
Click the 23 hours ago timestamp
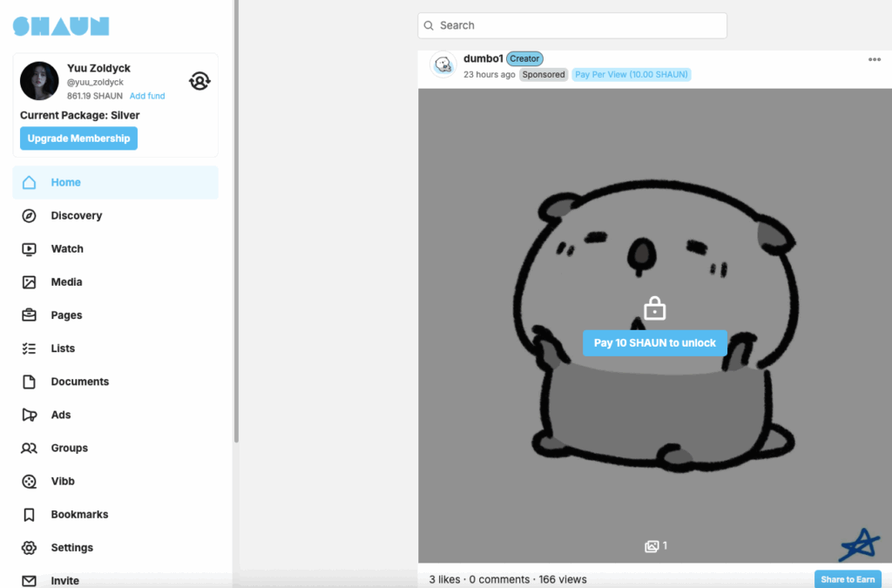click(490, 75)
